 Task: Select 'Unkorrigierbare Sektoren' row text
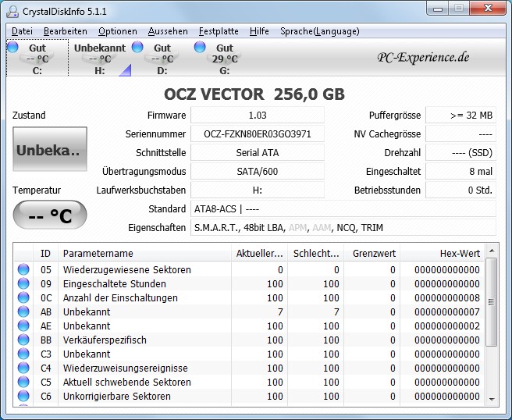tap(116, 396)
